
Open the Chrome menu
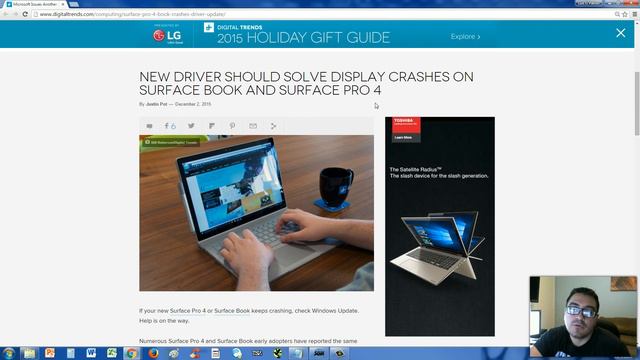(634, 14)
